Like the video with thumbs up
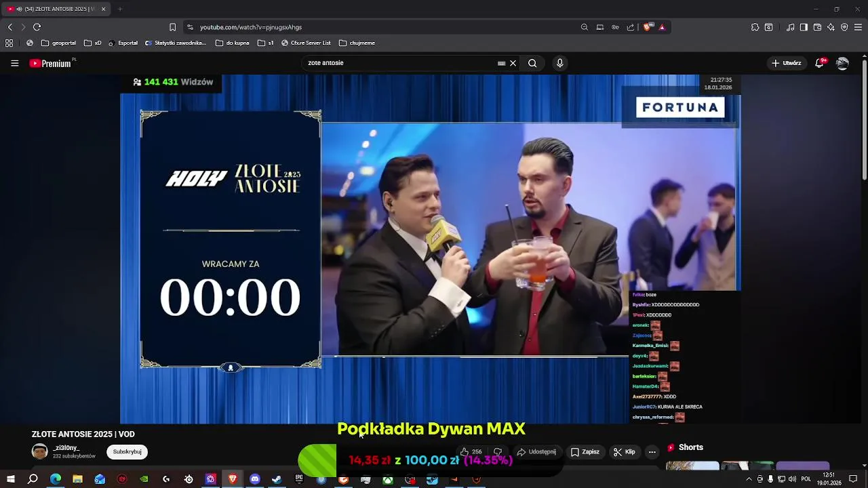 click(471, 452)
